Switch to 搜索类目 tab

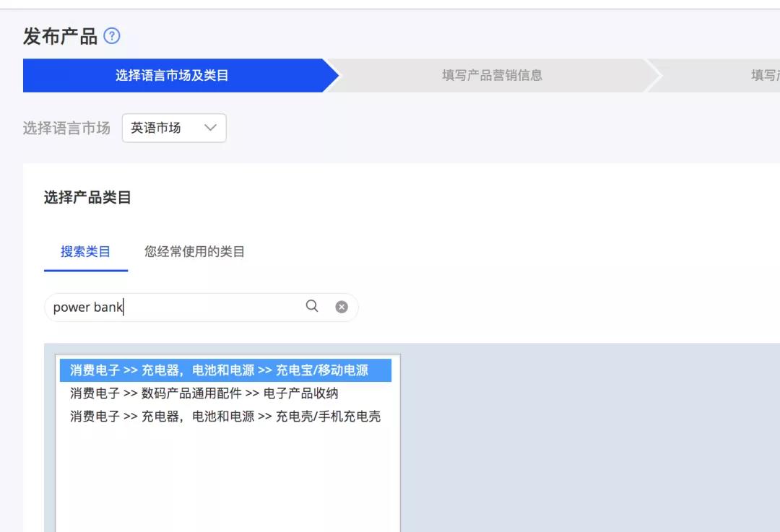coord(85,252)
